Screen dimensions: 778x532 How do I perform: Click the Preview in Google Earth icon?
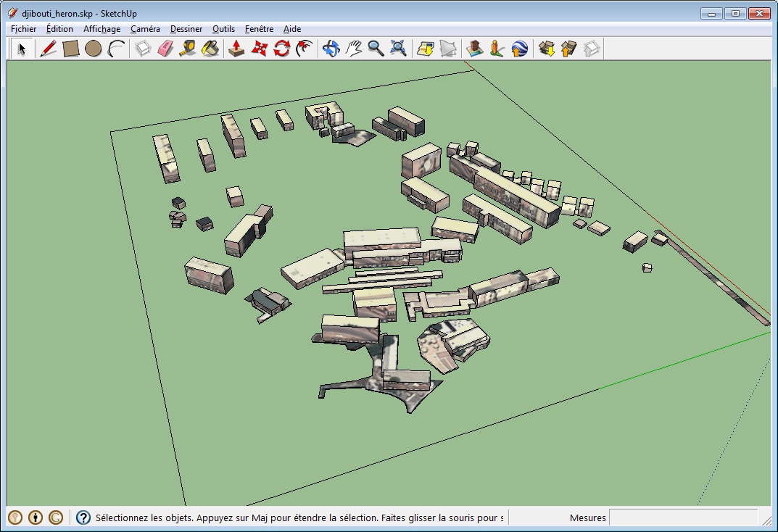[519, 49]
